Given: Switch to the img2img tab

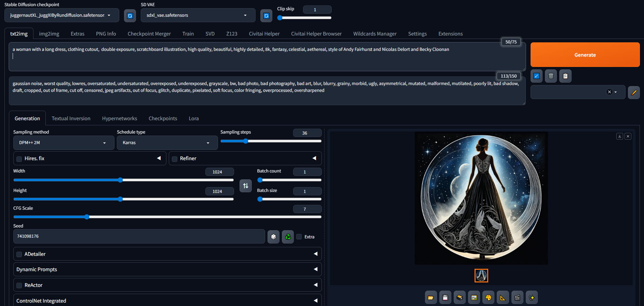Looking at the screenshot, I should pyautogui.click(x=49, y=34).
